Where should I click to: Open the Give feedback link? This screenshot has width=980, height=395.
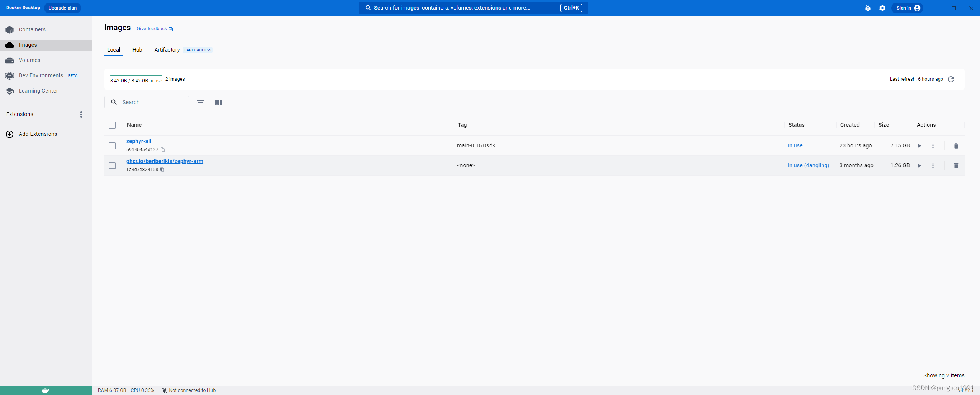point(151,28)
